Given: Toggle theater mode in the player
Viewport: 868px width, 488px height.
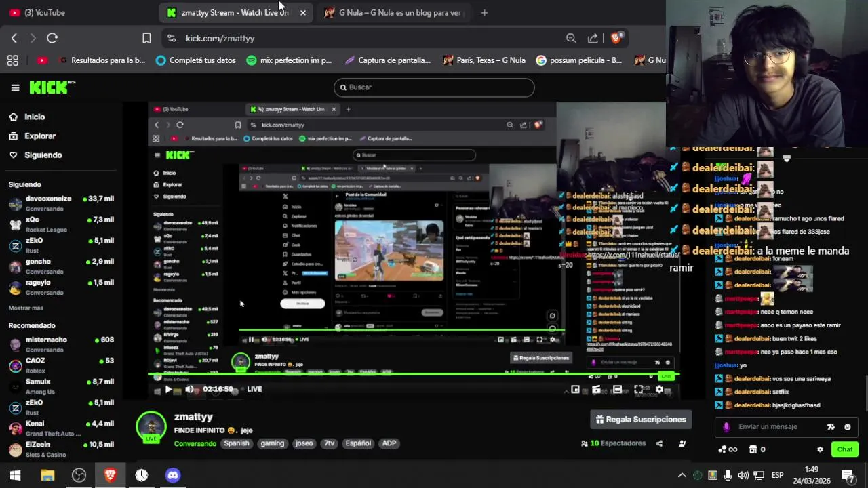Looking at the screenshot, I should click(617, 389).
